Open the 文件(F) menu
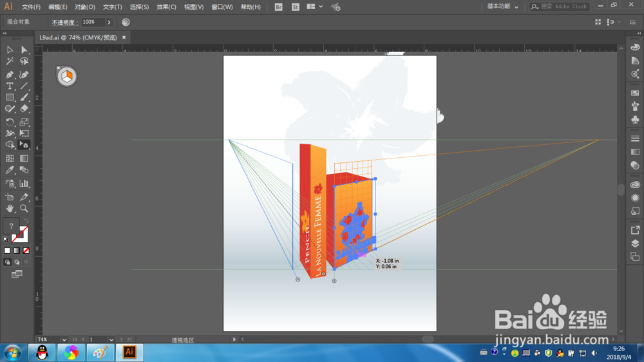 tap(31, 7)
